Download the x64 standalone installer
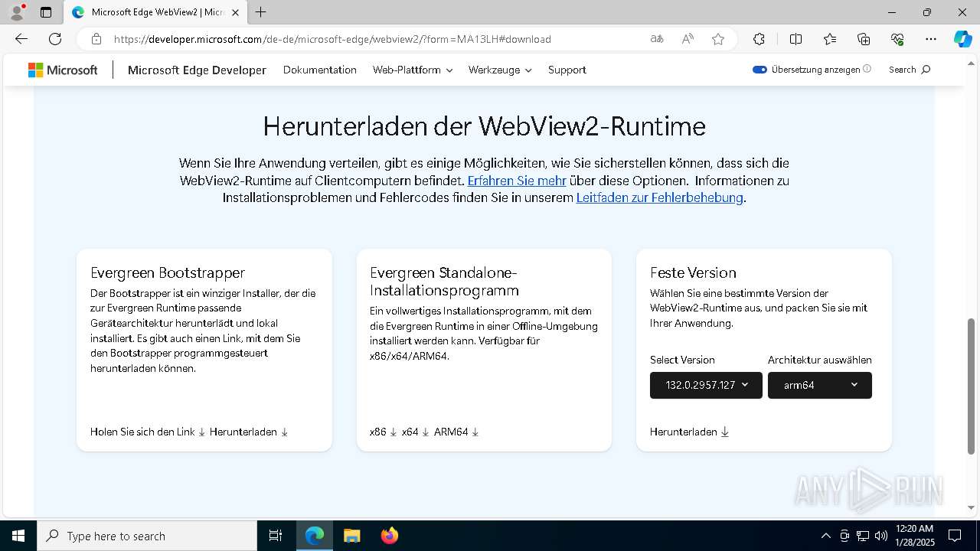 (x=416, y=432)
